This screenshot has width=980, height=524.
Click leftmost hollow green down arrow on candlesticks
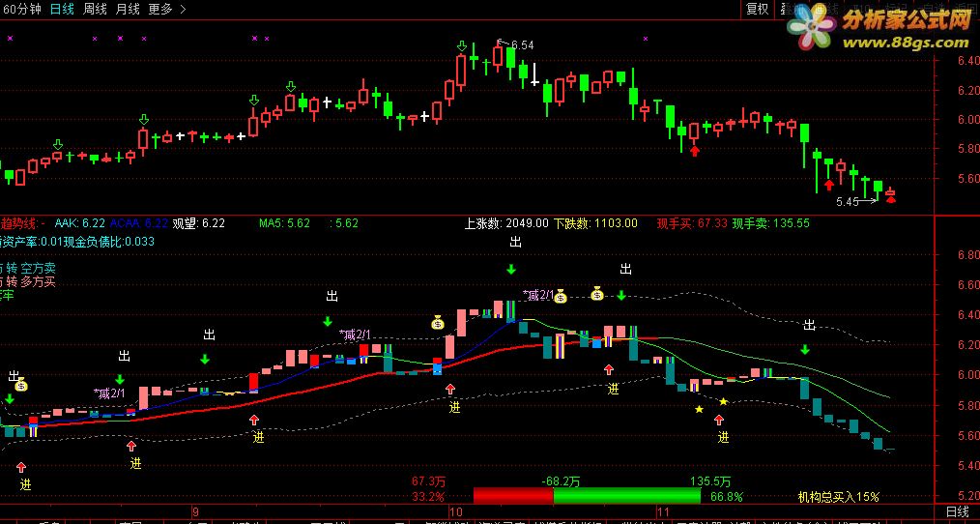(x=57, y=145)
